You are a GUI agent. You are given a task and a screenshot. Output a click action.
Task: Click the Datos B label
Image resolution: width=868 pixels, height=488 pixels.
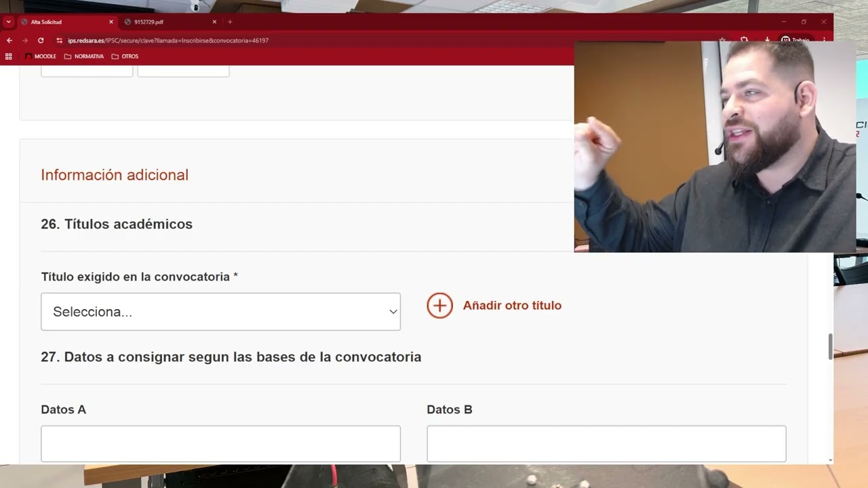pyautogui.click(x=450, y=409)
